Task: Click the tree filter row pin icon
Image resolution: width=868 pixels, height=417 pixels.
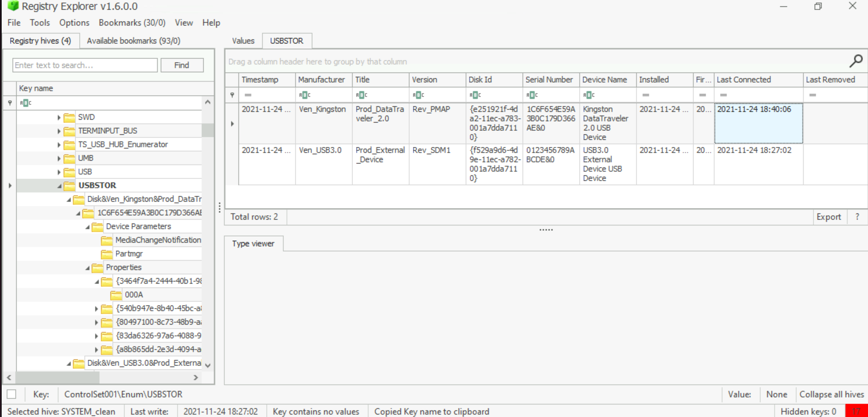Action: coord(10,103)
